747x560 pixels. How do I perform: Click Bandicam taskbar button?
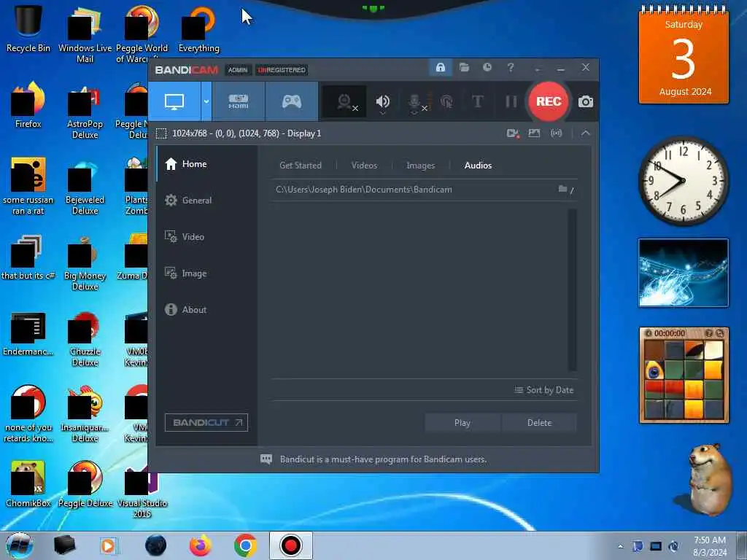tap(290, 545)
